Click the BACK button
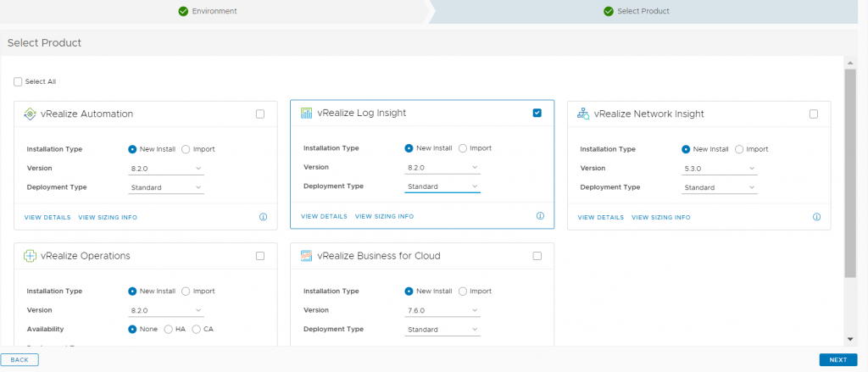 coord(19,360)
